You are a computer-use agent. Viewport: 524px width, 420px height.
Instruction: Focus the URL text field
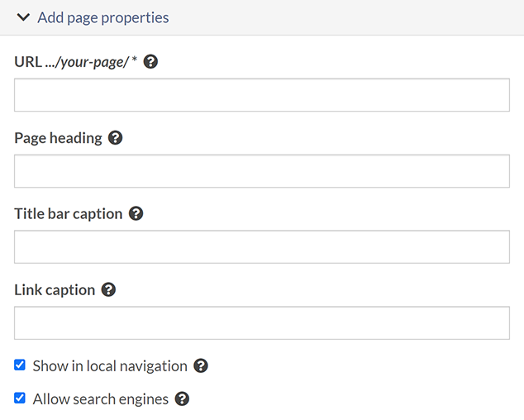coord(261,95)
